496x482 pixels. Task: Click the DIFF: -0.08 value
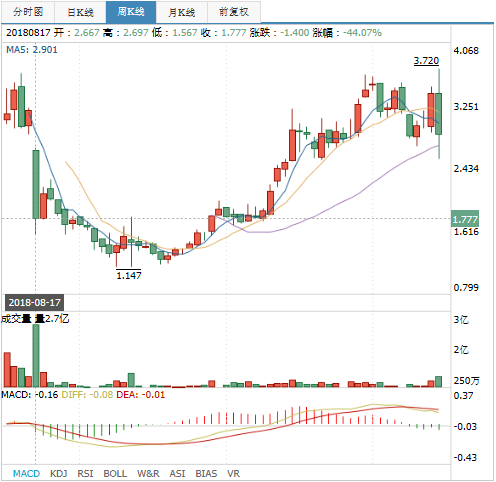click(x=87, y=395)
